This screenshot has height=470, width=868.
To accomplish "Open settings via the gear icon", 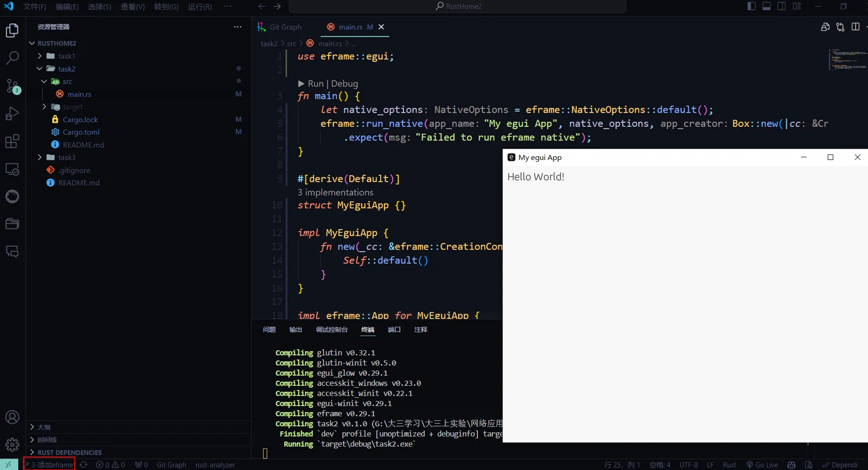I will coord(12,444).
